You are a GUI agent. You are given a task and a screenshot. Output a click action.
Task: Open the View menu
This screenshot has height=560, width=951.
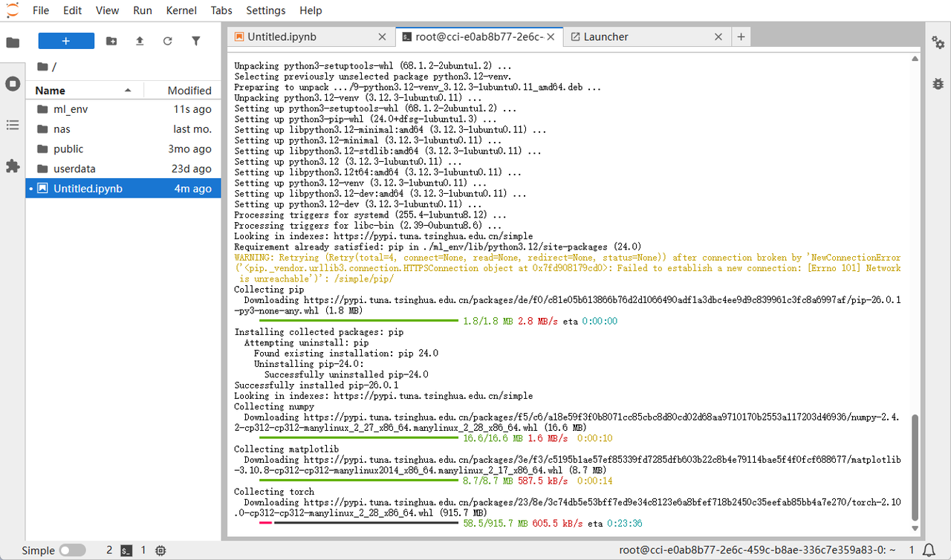coord(108,10)
